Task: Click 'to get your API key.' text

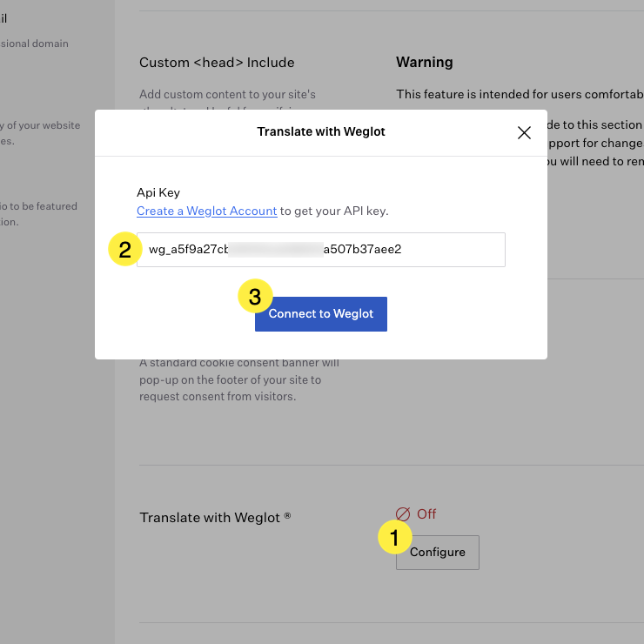Action: pyautogui.click(x=334, y=211)
